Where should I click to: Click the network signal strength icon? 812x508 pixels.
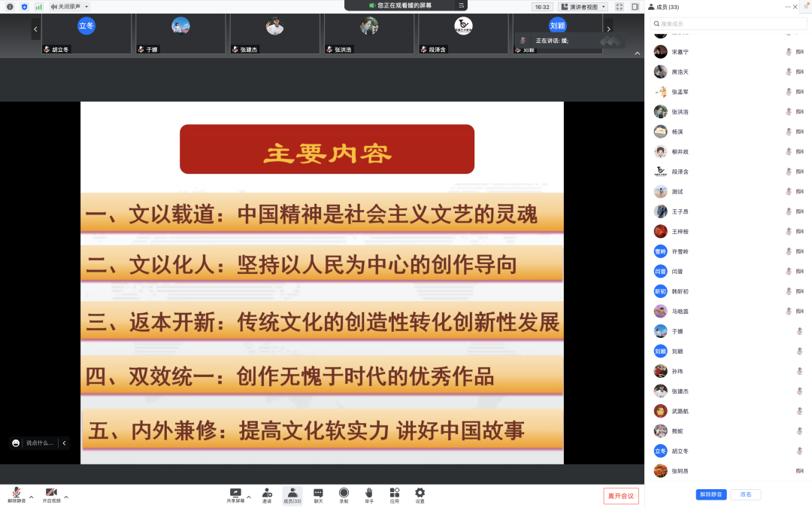click(38, 7)
